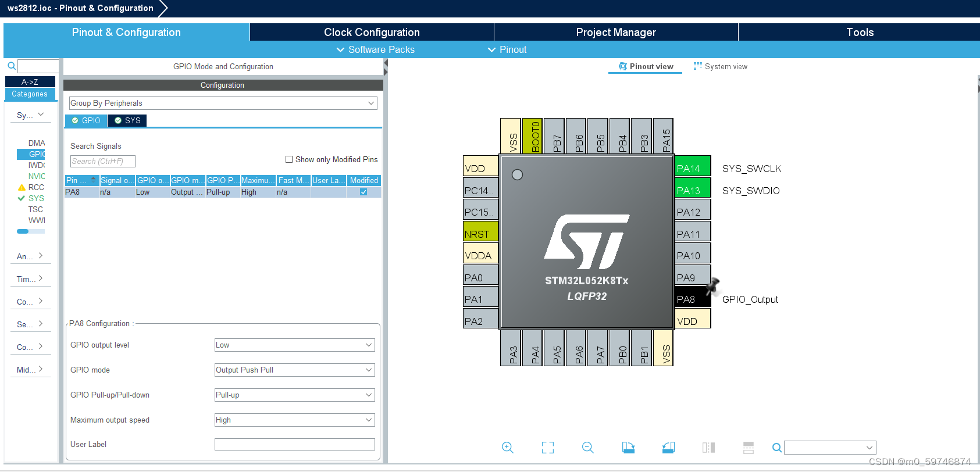Switch to the GPIO signals tab
Image resolution: width=980 pixels, height=472 pixels.
[86, 120]
